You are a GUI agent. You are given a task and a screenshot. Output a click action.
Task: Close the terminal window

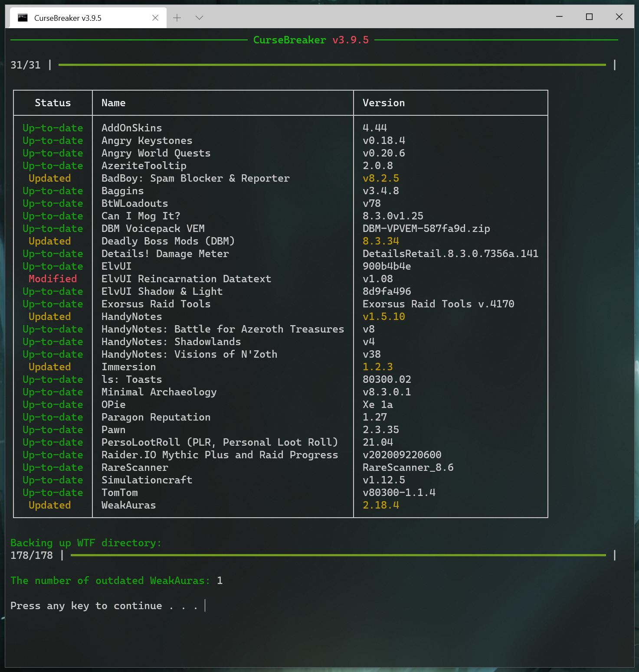[619, 17]
